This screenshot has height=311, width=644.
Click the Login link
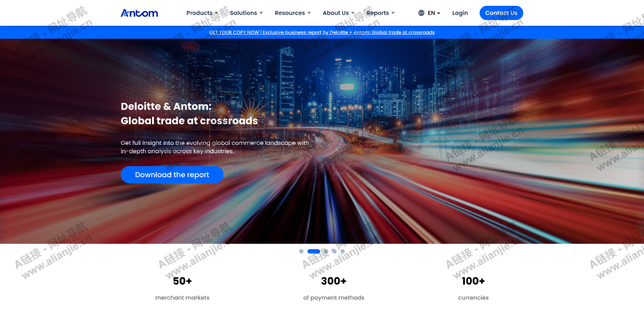coord(460,13)
